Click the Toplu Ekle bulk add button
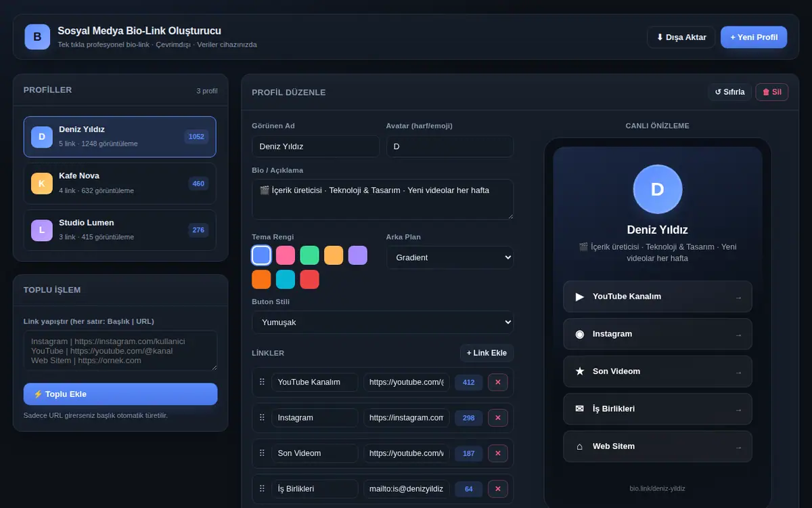 [x=120, y=394]
